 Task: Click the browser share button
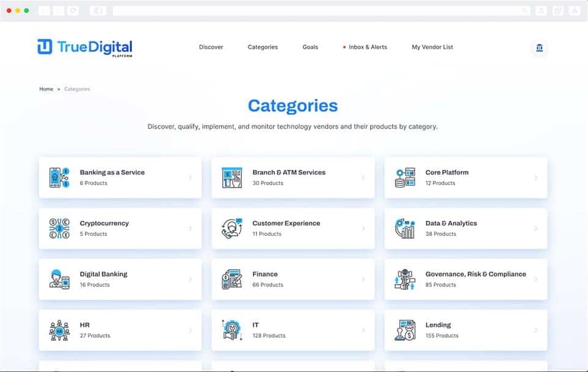(541, 10)
